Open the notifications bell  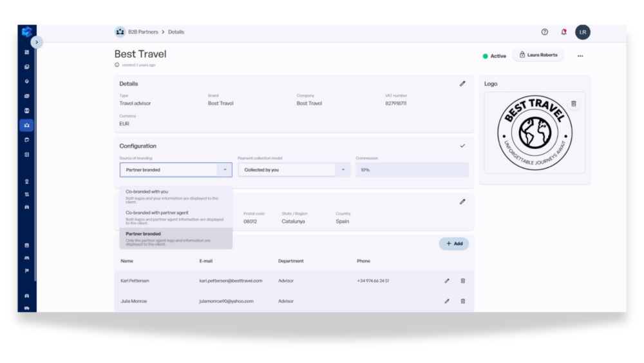coord(564,32)
